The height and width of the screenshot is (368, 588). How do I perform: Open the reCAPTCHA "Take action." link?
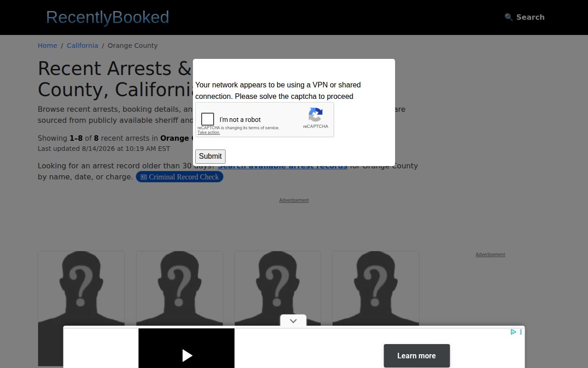(x=209, y=132)
